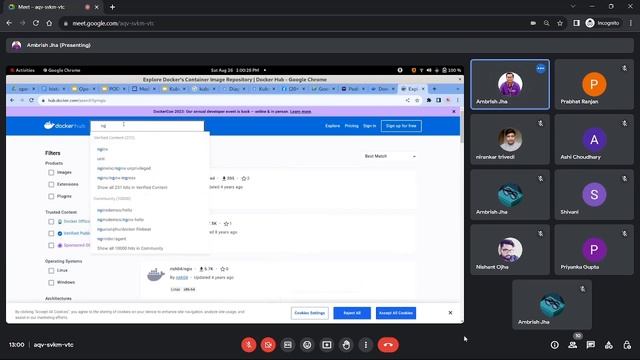Turn on camera in Meet controls
Screen dimensions: 640x360
(268, 345)
